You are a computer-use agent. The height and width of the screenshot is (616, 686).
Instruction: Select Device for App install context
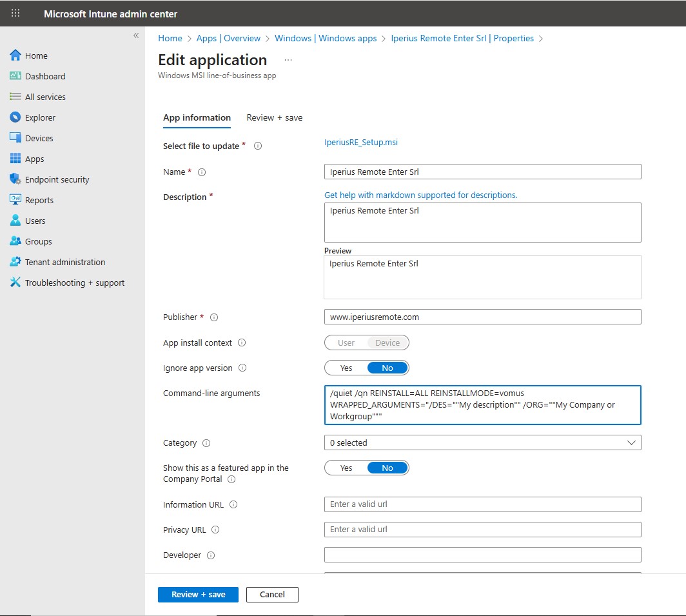pos(387,343)
